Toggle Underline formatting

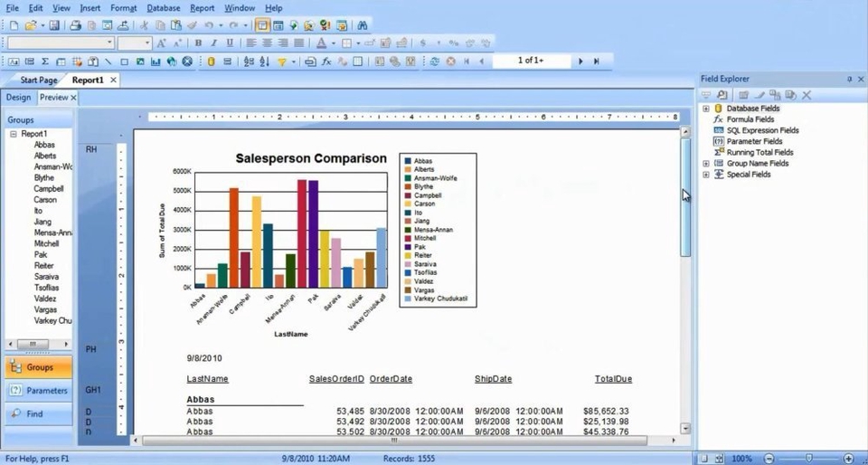click(230, 43)
